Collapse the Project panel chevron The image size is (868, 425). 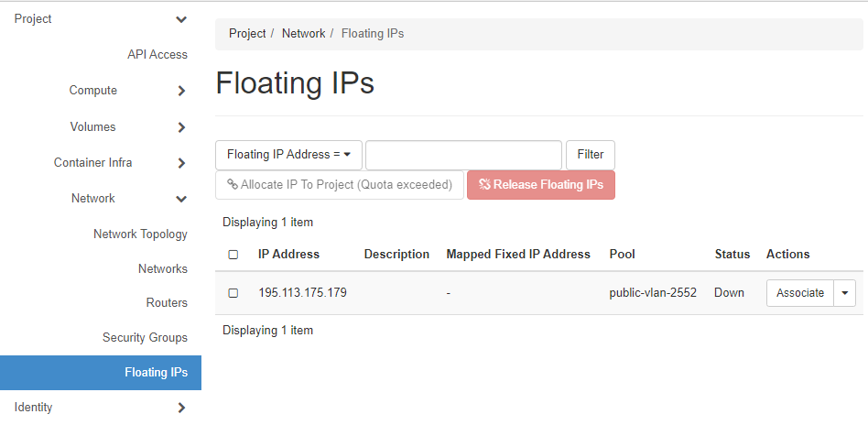click(181, 19)
